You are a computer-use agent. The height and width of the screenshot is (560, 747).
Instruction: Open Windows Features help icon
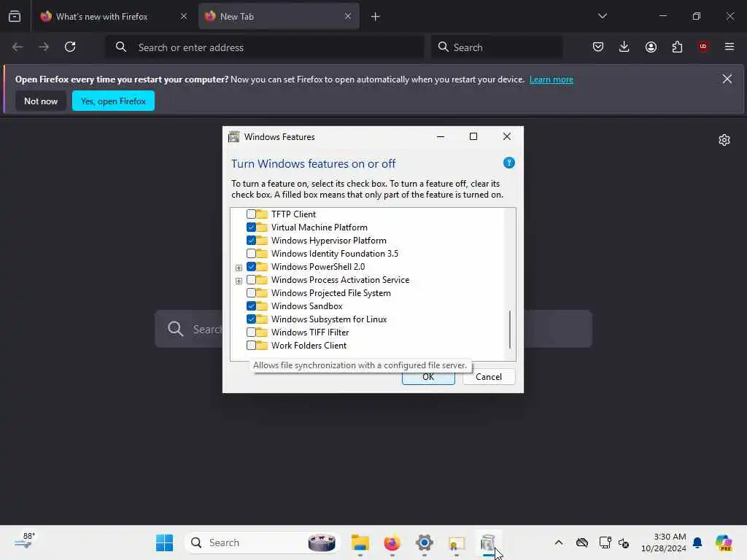pyautogui.click(x=508, y=163)
